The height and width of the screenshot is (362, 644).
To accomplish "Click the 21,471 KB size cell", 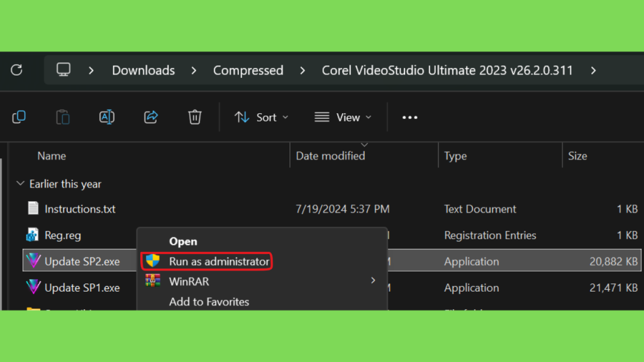I will coord(614,288).
